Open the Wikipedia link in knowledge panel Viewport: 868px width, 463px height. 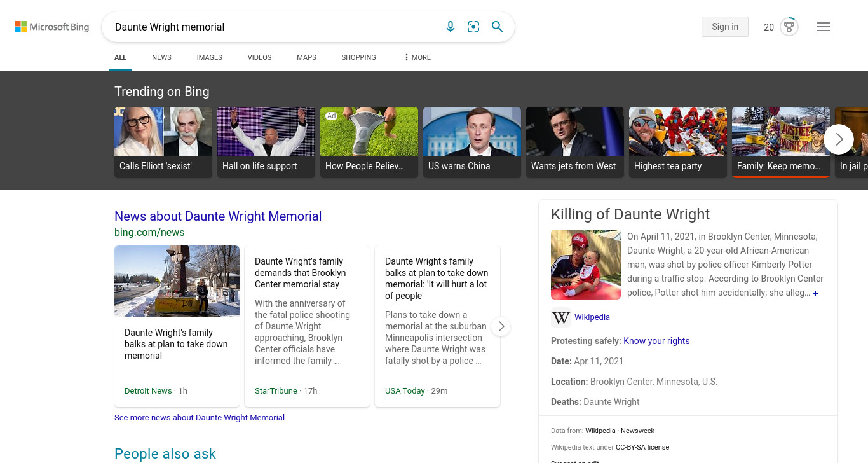coord(592,317)
